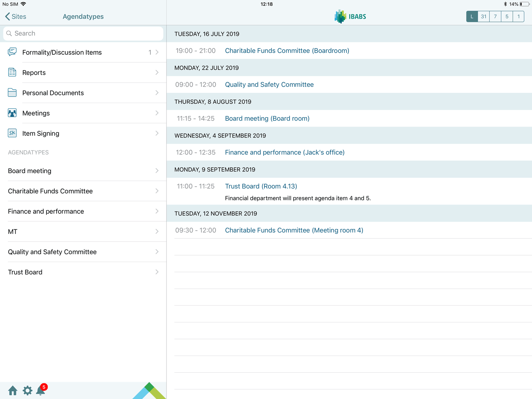
Task: Go home using the house icon
Action: [x=13, y=391]
